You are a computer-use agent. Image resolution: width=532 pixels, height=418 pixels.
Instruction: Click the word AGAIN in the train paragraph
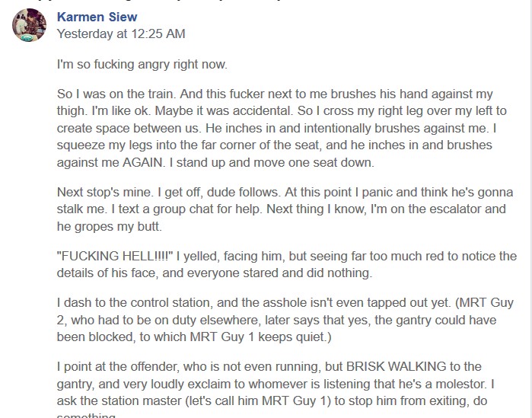[142, 162]
